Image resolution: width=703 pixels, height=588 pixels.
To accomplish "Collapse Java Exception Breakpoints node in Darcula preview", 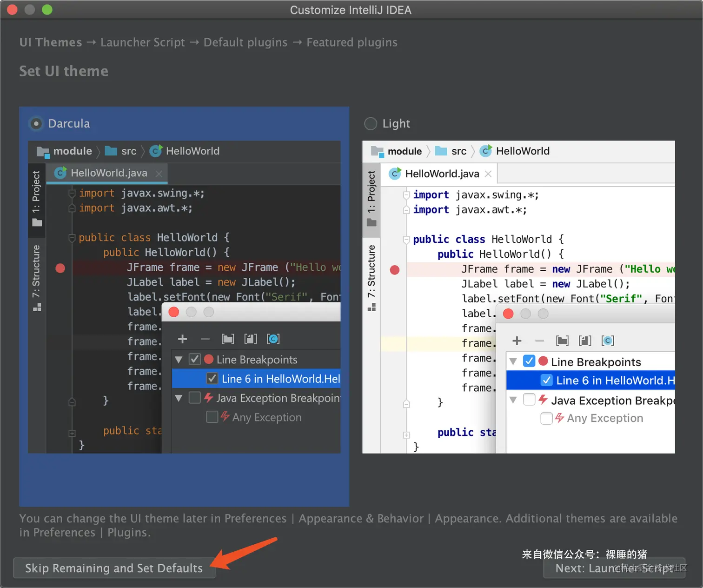I will [179, 398].
